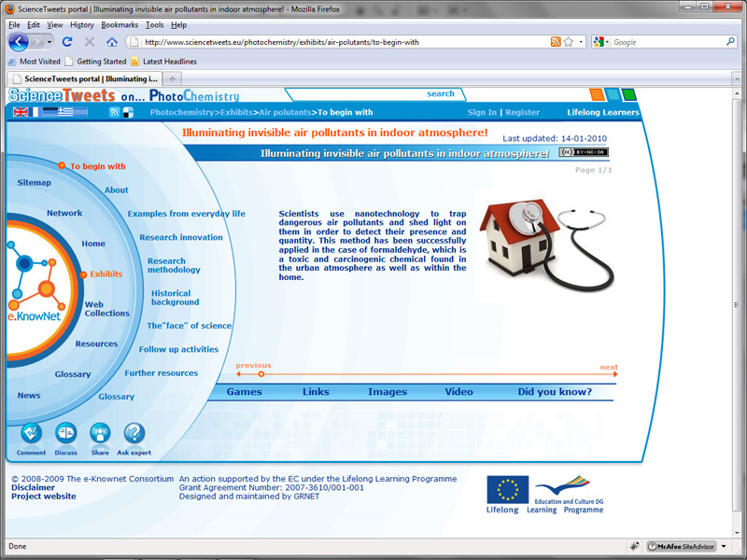Click the browser Forward arrow button
This screenshot has height=560, width=747.
click(x=36, y=42)
